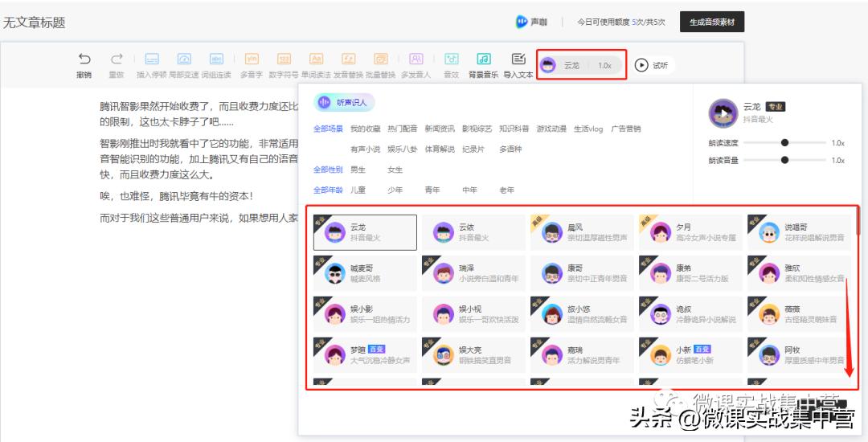
Task: Select the 梦瑶 voice card
Action: click(365, 355)
